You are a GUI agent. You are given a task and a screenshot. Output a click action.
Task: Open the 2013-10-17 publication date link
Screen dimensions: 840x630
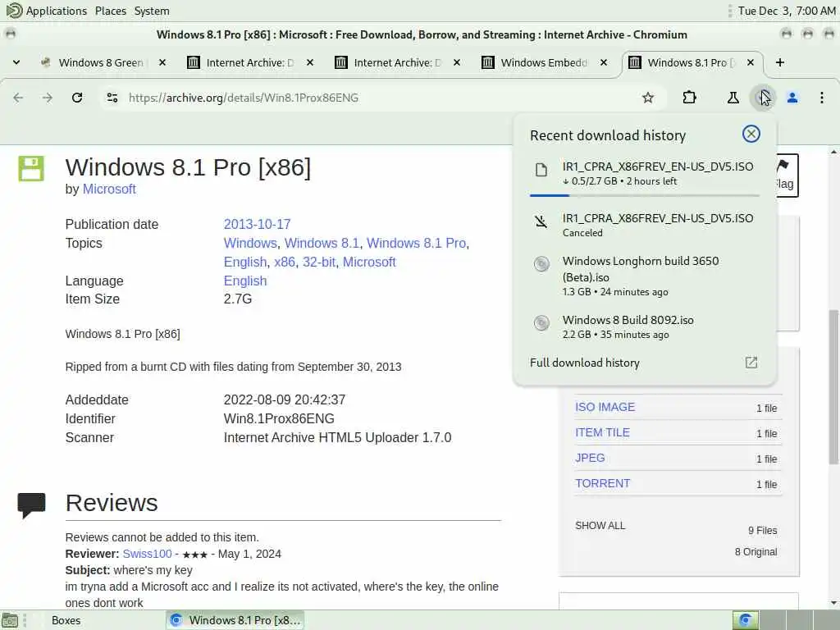tap(257, 224)
